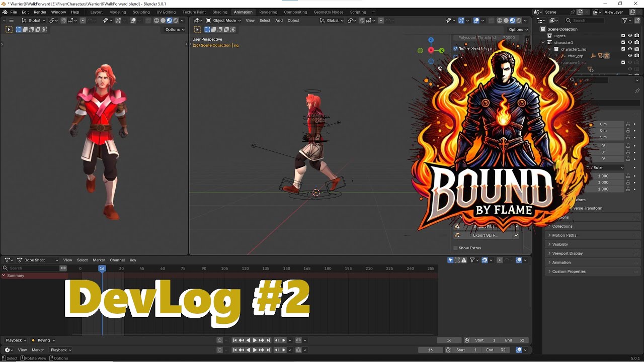Add new view layer icon beside ViewLayer
Image resolution: width=644 pixels, height=362 pixels.
point(632,12)
